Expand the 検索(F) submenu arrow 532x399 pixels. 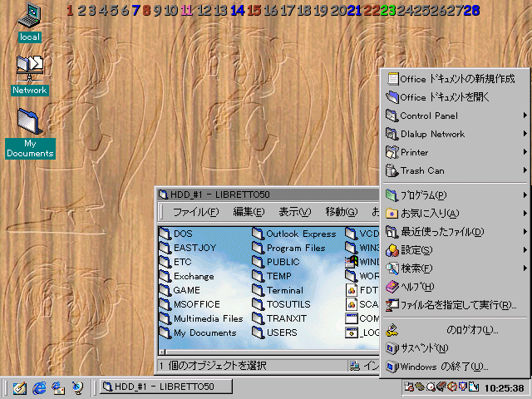(x=525, y=268)
